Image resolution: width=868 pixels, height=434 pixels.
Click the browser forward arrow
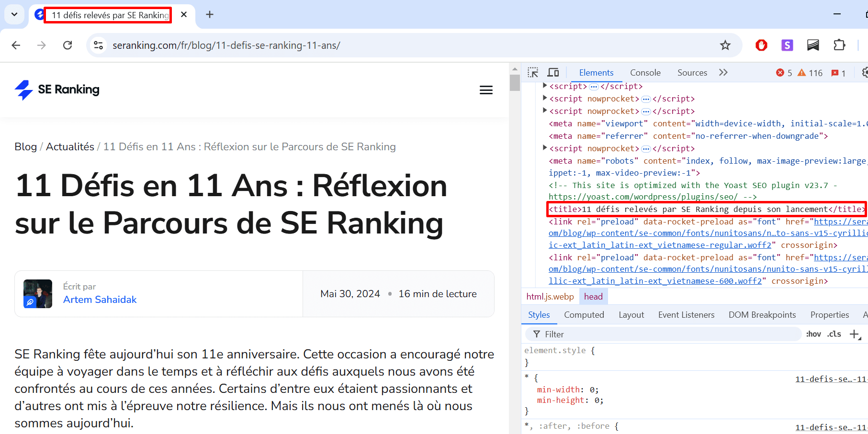[x=42, y=45]
